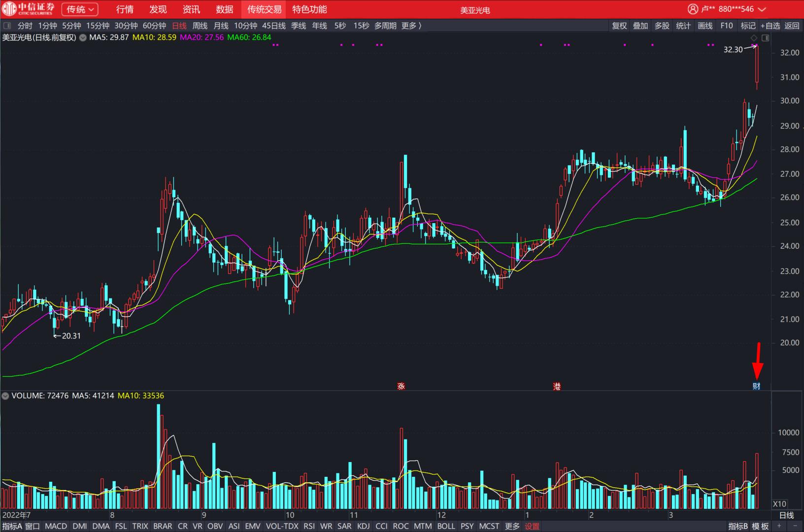Expand the main chart indicator dropdown arrow
The image size is (804, 532).
82,37
